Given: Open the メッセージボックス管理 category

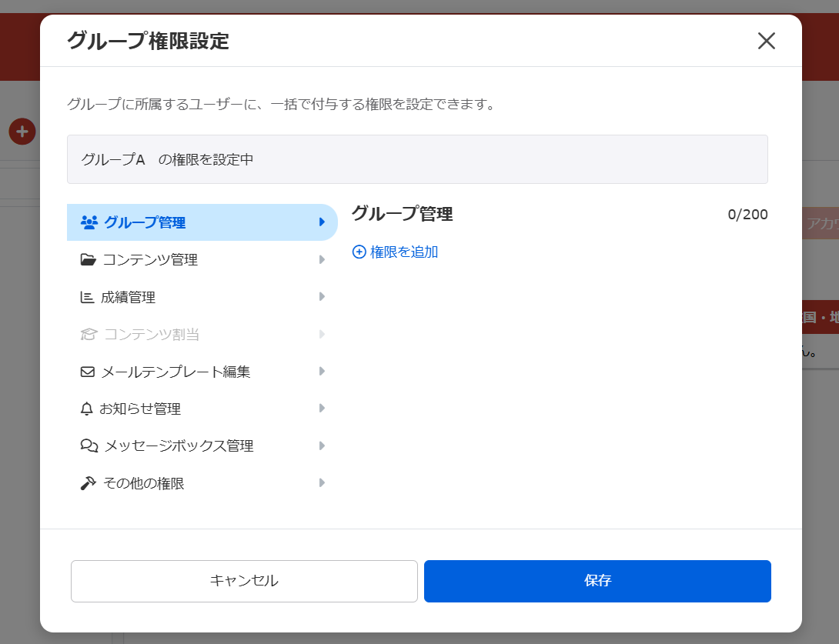Looking at the screenshot, I should click(179, 445).
